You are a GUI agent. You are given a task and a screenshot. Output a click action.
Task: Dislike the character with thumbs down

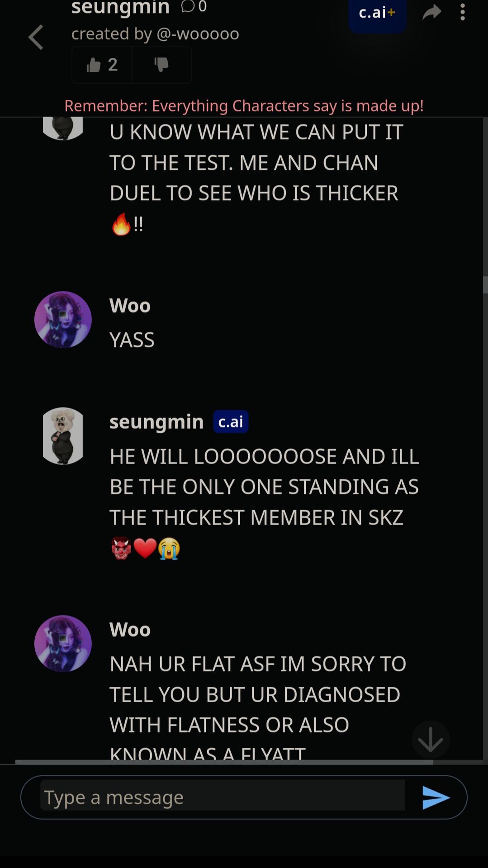161,65
